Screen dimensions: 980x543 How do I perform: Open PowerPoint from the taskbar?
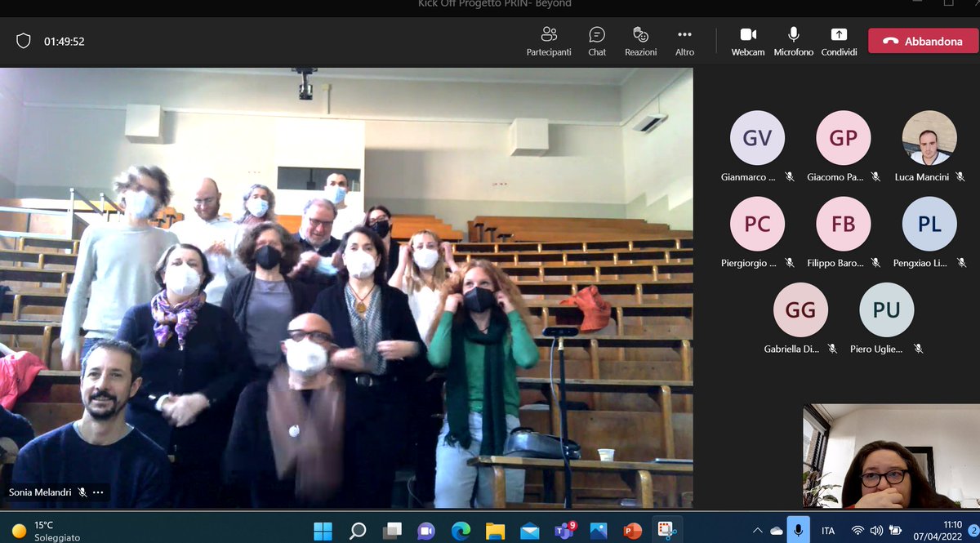point(633,531)
